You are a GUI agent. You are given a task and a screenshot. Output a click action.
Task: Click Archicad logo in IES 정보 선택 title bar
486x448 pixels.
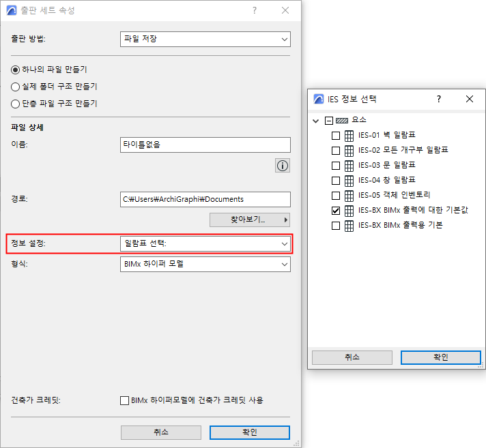pos(318,99)
